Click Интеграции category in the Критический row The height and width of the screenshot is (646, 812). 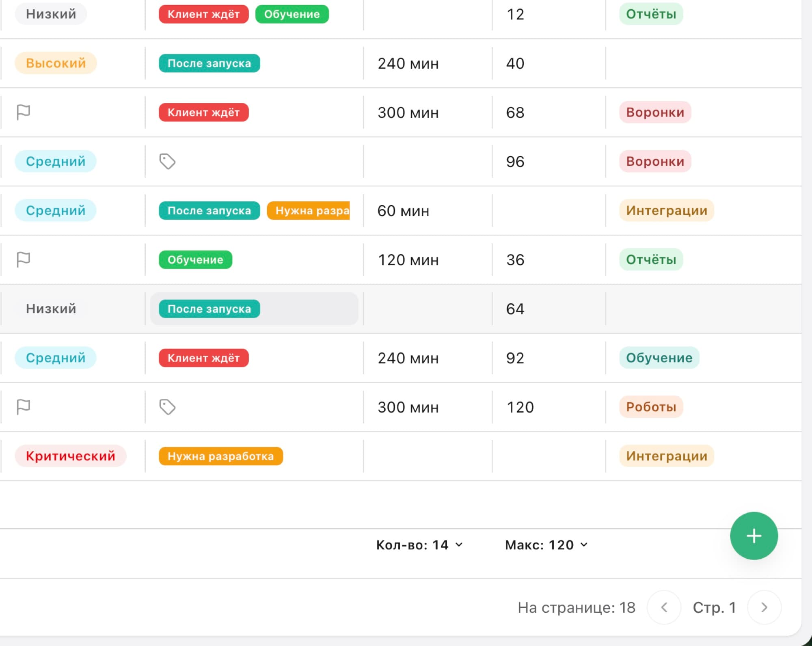pyautogui.click(x=666, y=456)
